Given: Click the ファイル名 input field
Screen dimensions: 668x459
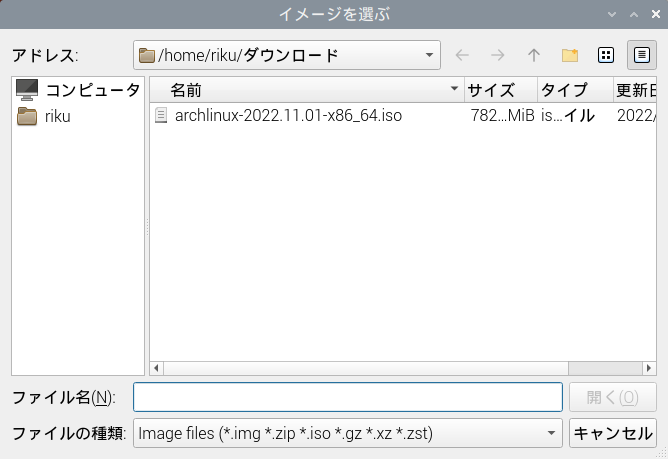Looking at the screenshot, I should click(x=348, y=397).
